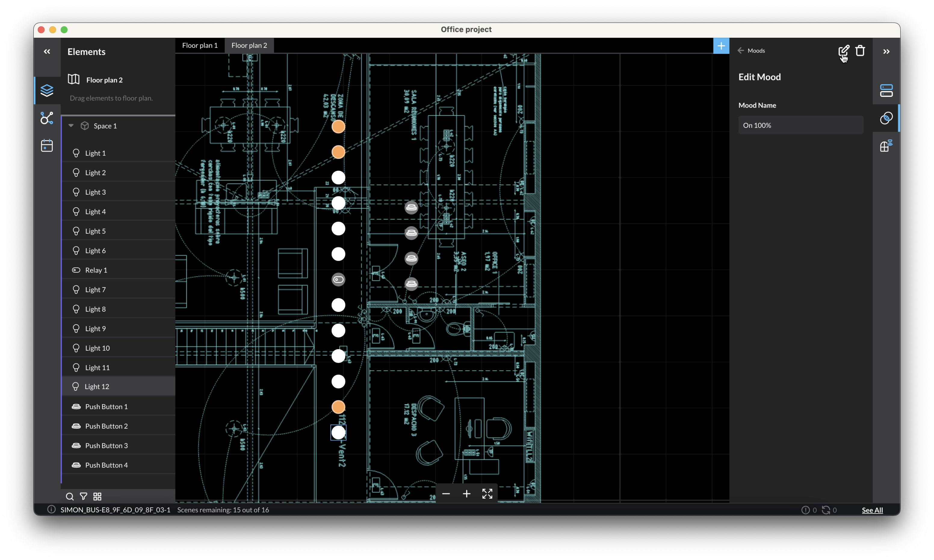Click the info icon in status bar
934x560 pixels.
coord(51,509)
